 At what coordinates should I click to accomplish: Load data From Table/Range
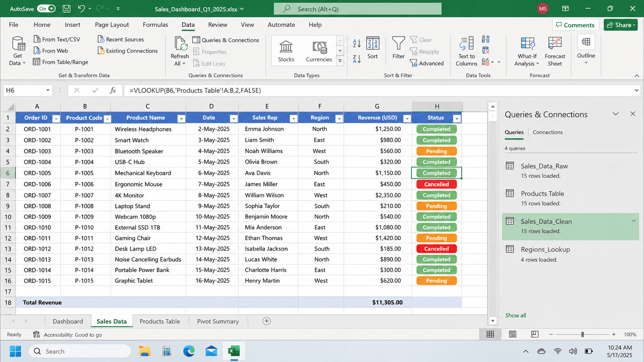coord(60,62)
